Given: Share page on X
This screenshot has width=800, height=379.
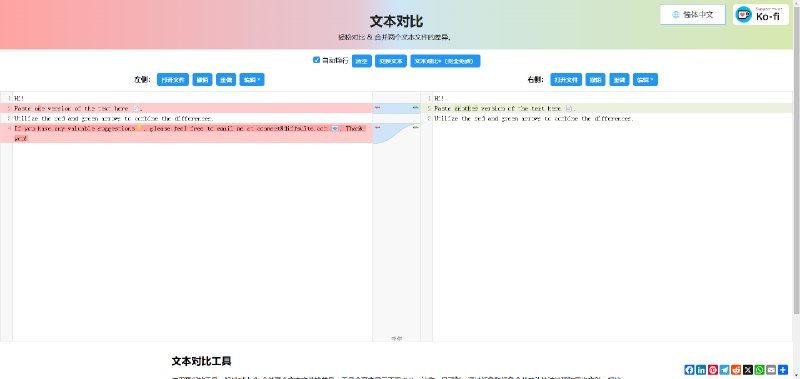Looking at the screenshot, I should tap(748, 370).
